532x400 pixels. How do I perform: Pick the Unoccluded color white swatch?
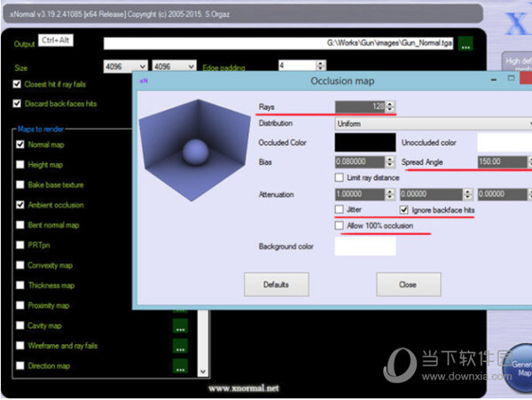point(505,142)
